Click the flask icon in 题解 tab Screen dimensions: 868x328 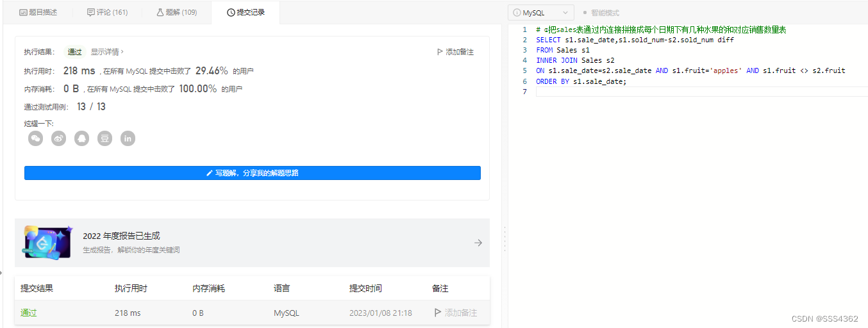(160, 12)
